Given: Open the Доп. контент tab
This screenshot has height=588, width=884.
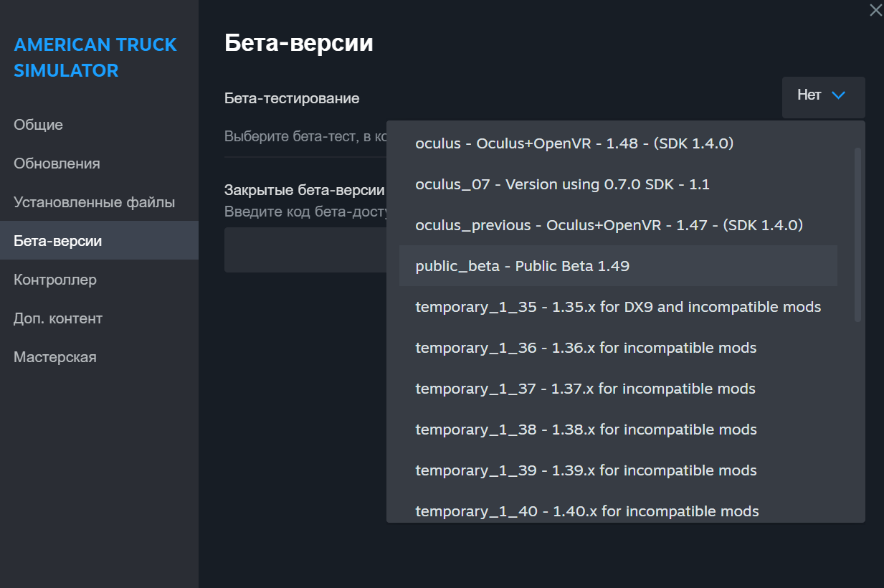Looking at the screenshot, I should point(58,318).
